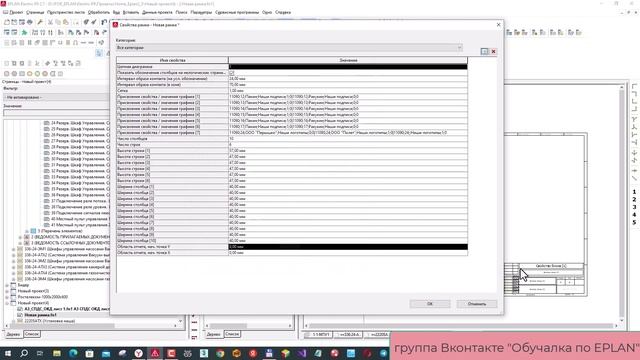Click number 1 in the right vertical toolbar
Screen dimensions: 640x360
tap(634, 192)
